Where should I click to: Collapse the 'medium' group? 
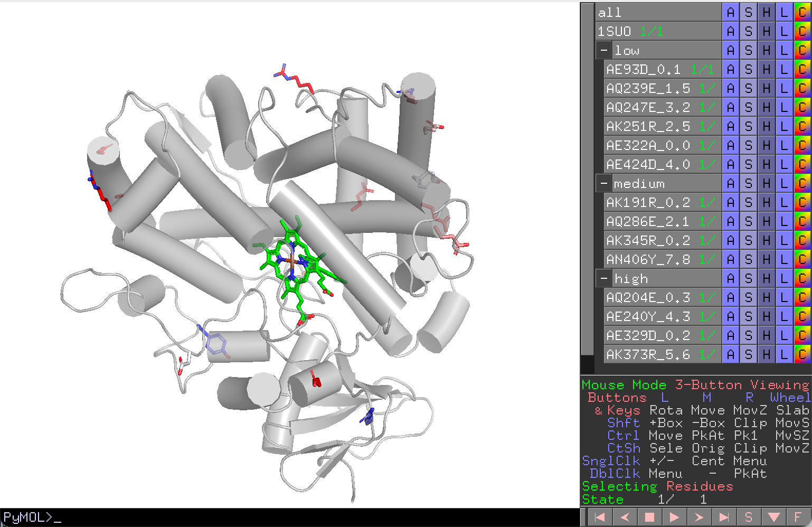[x=604, y=183]
